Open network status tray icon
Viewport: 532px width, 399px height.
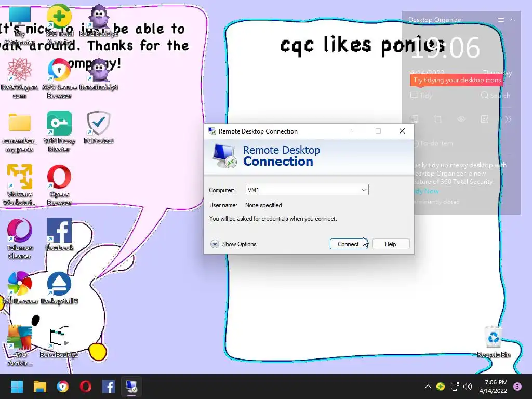(455, 387)
